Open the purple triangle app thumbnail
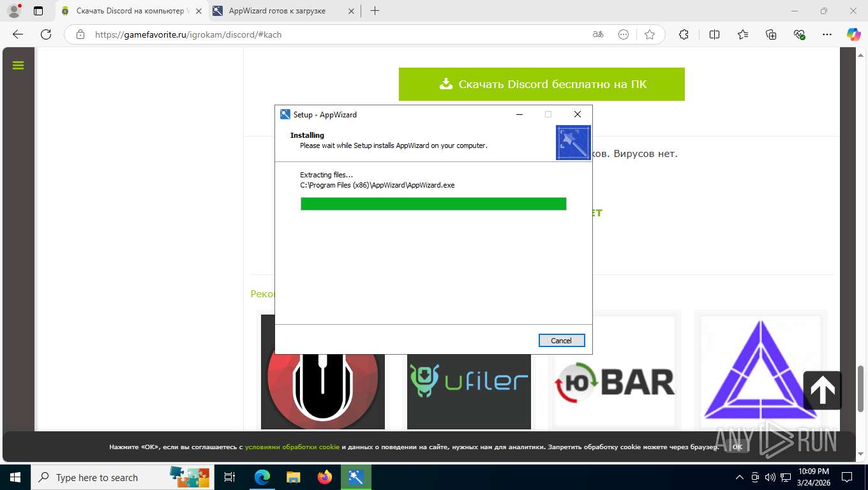Screen dimensions: 868x490 click(759, 372)
